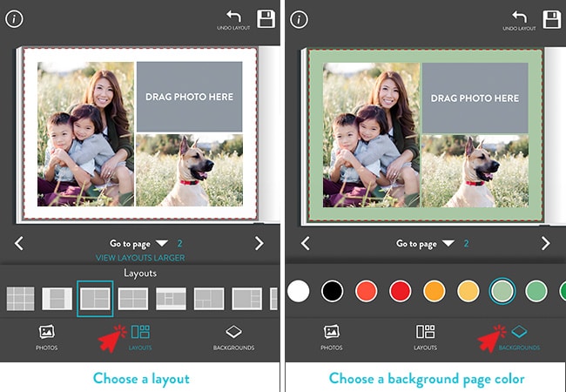
Task: Go to previous page using right screen's left arrow
Action: 305,244
